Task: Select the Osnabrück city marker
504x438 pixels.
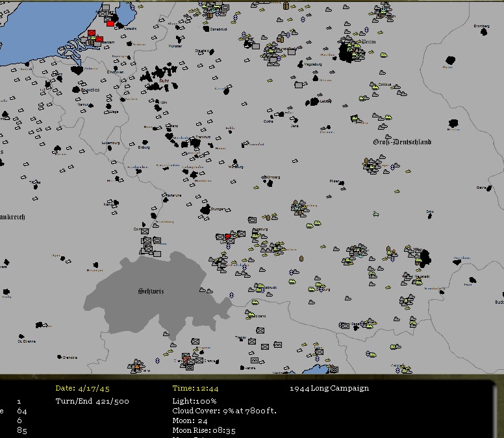Action: click(x=206, y=29)
